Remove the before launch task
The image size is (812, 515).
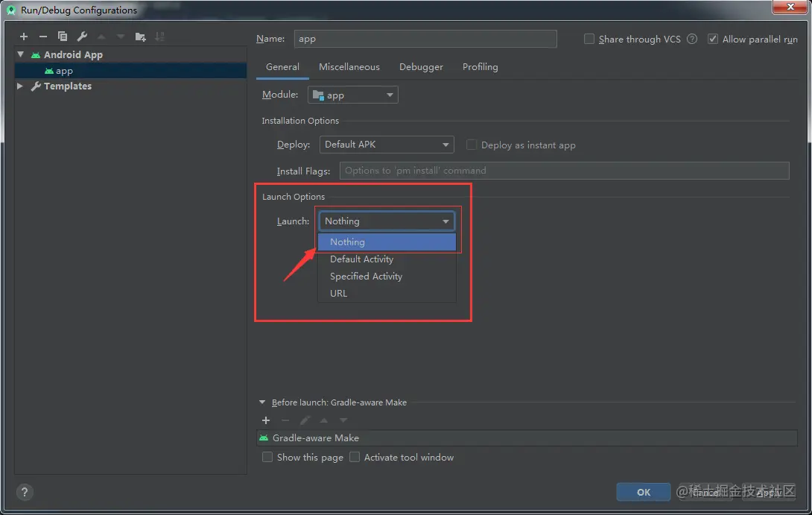[285, 420]
